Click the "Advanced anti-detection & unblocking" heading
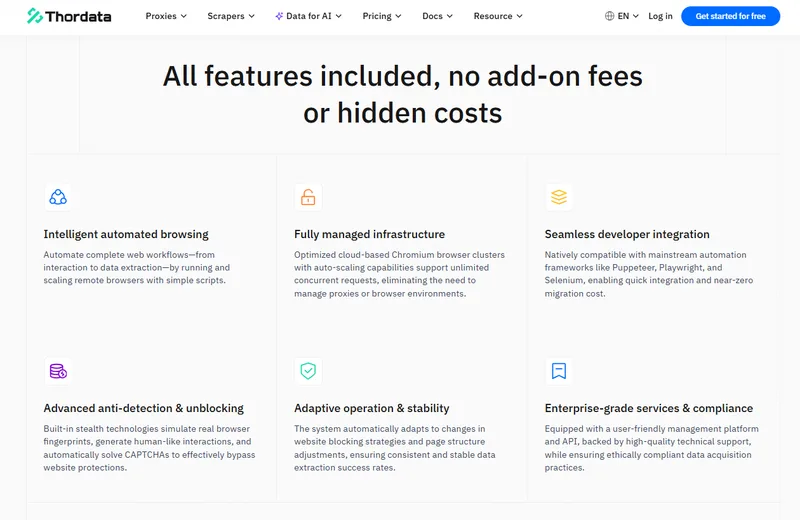The width and height of the screenshot is (800, 520). [x=143, y=408]
